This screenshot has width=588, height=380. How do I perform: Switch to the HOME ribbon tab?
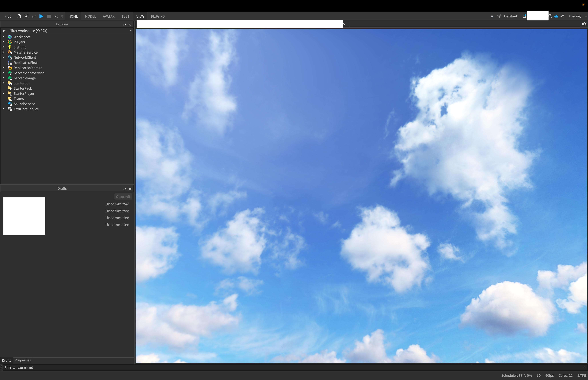click(x=73, y=16)
